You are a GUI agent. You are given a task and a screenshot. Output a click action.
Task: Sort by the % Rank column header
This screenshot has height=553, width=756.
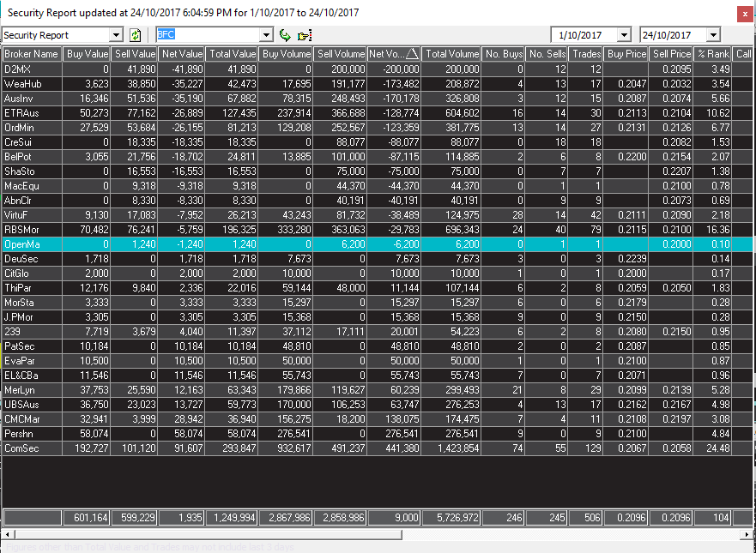click(712, 54)
